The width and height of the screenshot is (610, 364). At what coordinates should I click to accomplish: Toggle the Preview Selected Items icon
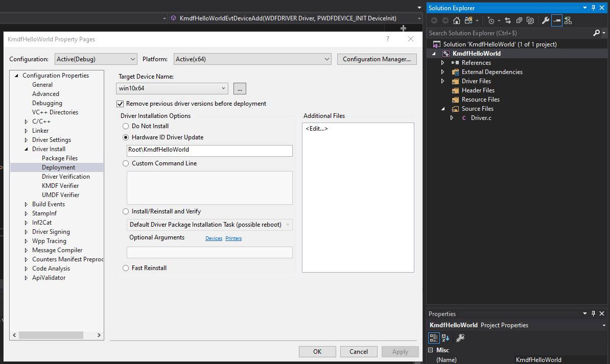[557, 20]
